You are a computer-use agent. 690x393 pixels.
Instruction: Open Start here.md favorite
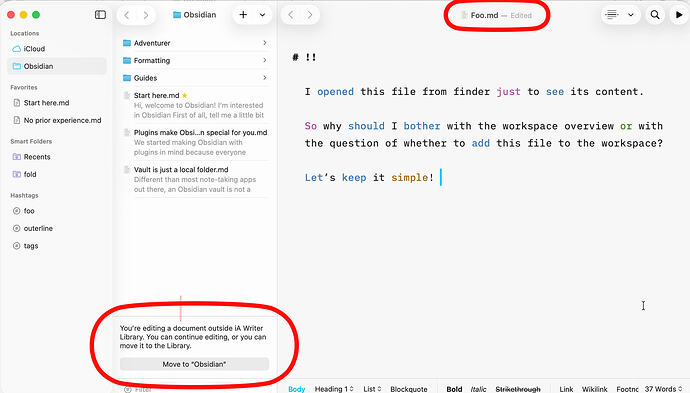tap(56, 103)
